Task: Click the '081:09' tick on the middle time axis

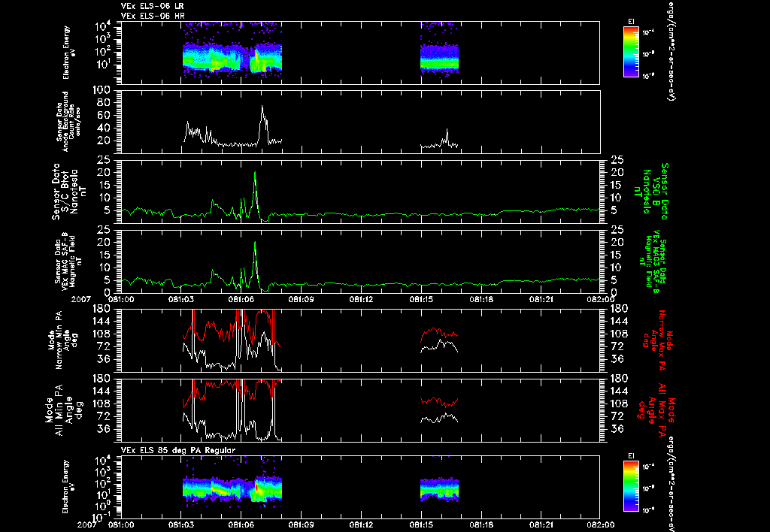Action: 301,298
